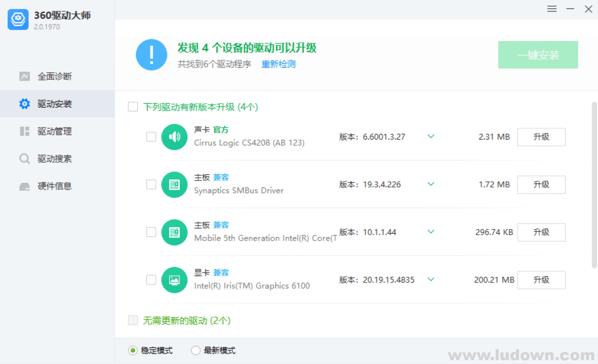Screen dimensions: 598x364
Task: Click the 2.31 MB size value
Action: coord(494,137)
